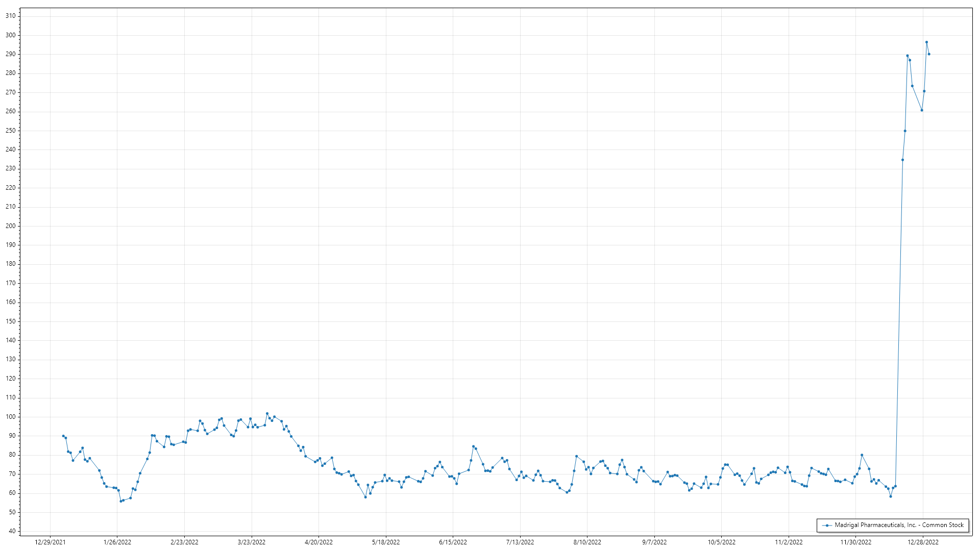Click the 5/18/2022 x-axis date label
Image resolution: width=980 pixels, height=551 pixels.
[x=386, y=542]
